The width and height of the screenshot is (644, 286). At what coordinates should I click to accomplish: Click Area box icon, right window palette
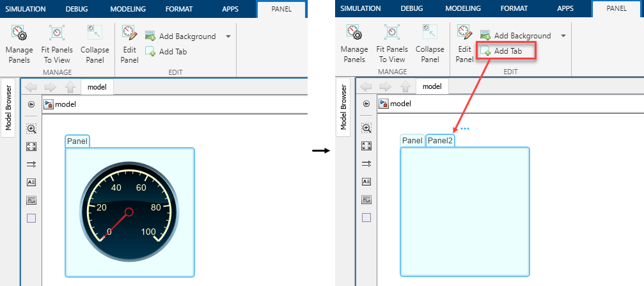366,218
